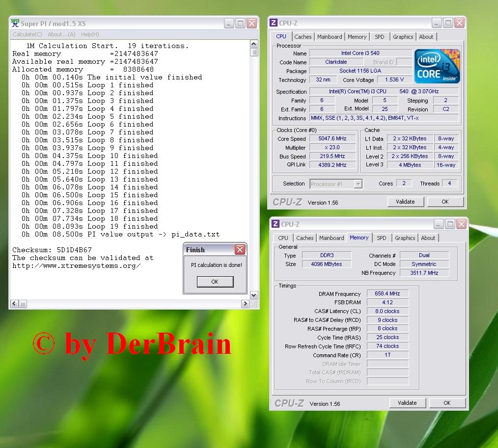Click the memory Size value 4096 MBytes
498x448 pixels.
pos(327,264)
